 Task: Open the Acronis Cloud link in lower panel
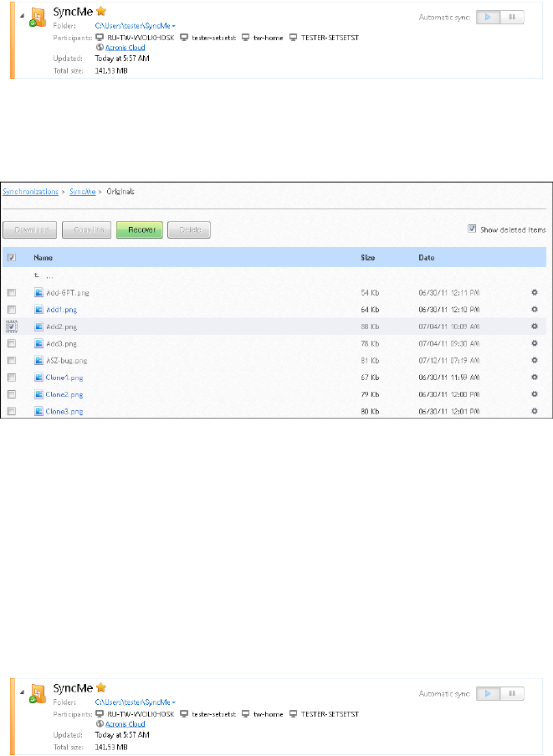tap(125, 723)
